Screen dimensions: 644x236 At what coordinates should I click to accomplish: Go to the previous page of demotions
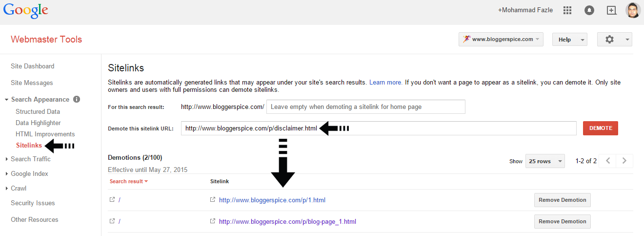click(608, 161)
